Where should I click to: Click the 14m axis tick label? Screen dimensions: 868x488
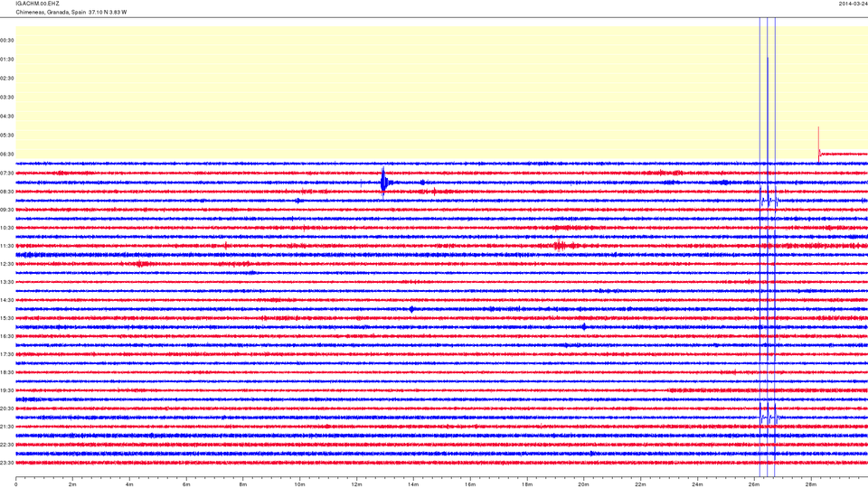tap(413, 484)
